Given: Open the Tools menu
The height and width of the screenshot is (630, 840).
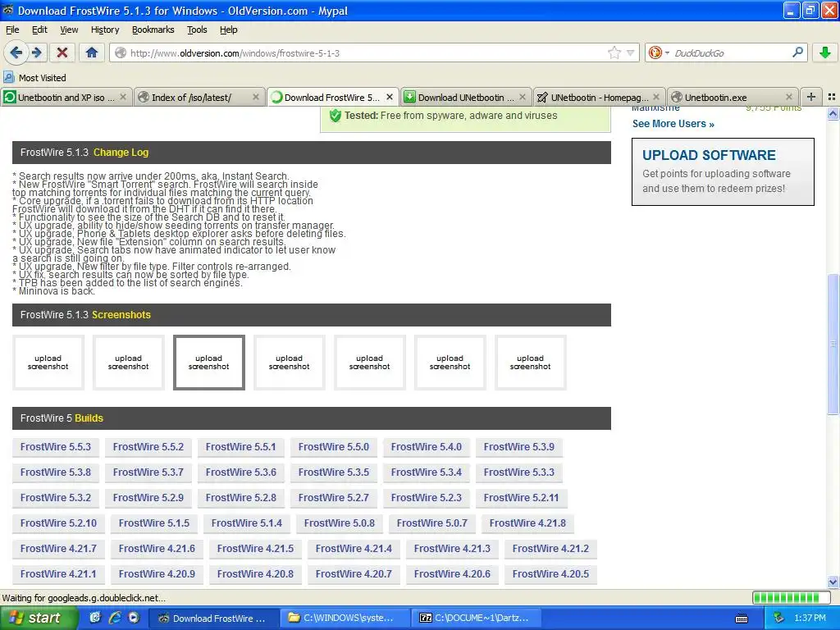Looking at the screenshot, I should tap(197, 30).
